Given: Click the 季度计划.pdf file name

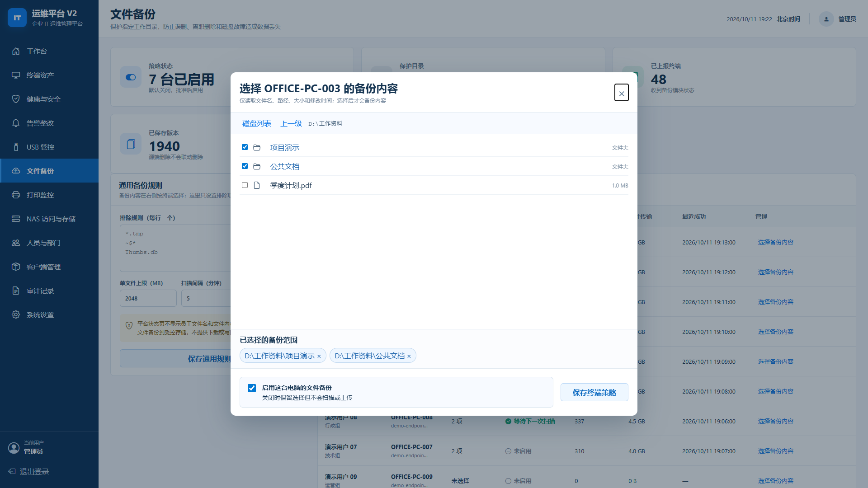Looking at the screenshot, I should pyautogui.click(x=291, y=185).
